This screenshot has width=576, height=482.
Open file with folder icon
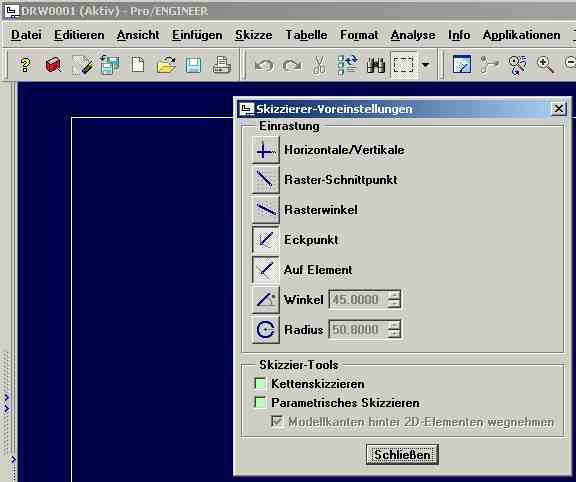point(166,65)
